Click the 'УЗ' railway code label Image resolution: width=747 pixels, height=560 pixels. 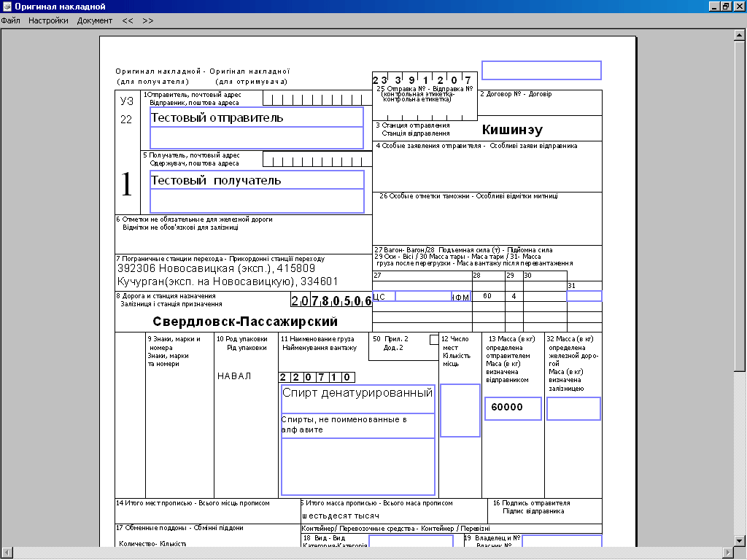pos(126,101)
